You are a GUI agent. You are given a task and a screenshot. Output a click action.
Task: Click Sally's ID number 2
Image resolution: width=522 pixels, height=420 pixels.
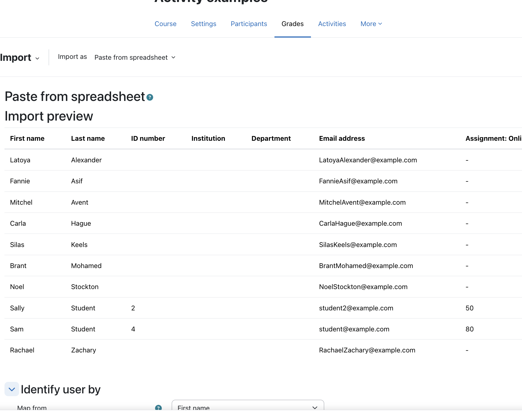click(x=133, y=308)
